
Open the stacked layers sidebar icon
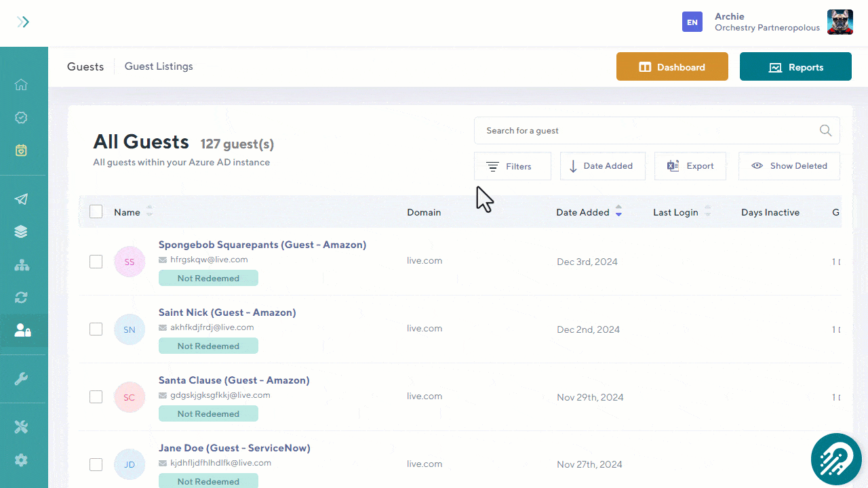(21, 232)
